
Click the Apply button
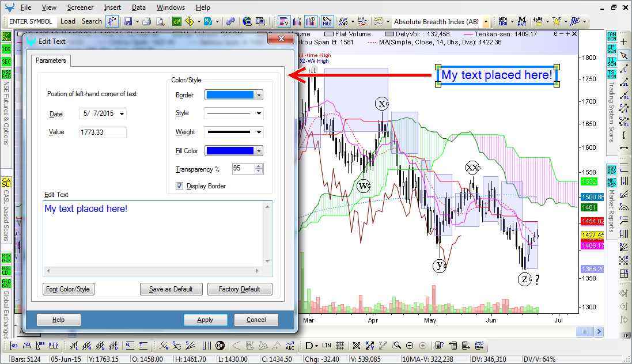pos(205,320)
